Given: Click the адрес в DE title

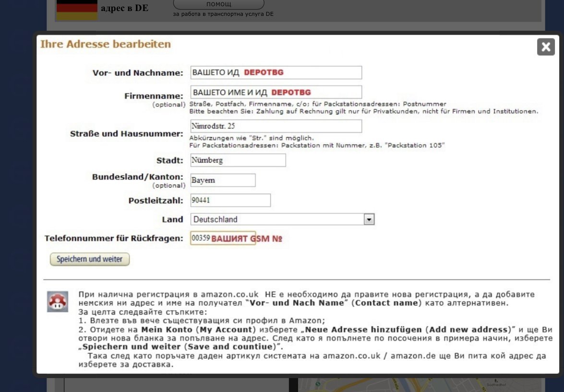Looking at the screenshot, I should 124,8.
